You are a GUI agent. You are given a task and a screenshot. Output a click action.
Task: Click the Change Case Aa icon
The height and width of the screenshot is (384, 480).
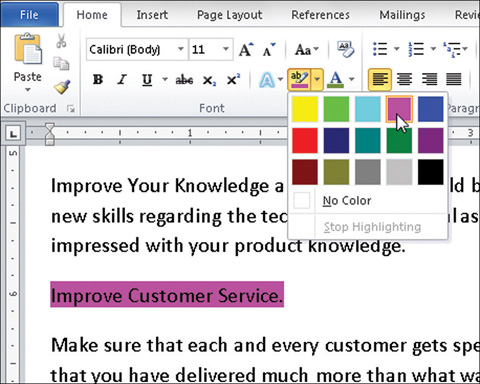(303, 50)
